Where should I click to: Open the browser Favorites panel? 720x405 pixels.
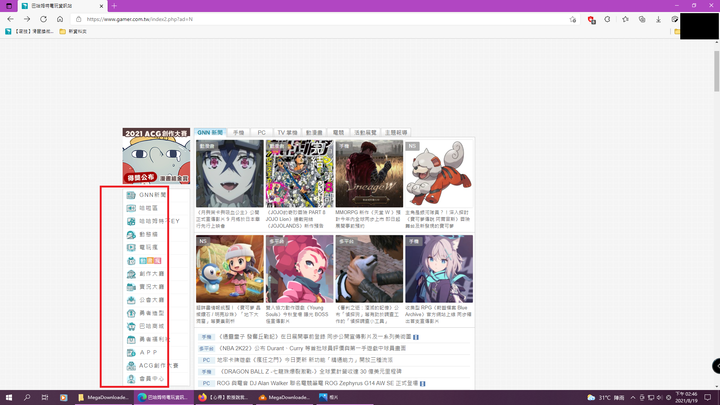(x=625, y=19)
